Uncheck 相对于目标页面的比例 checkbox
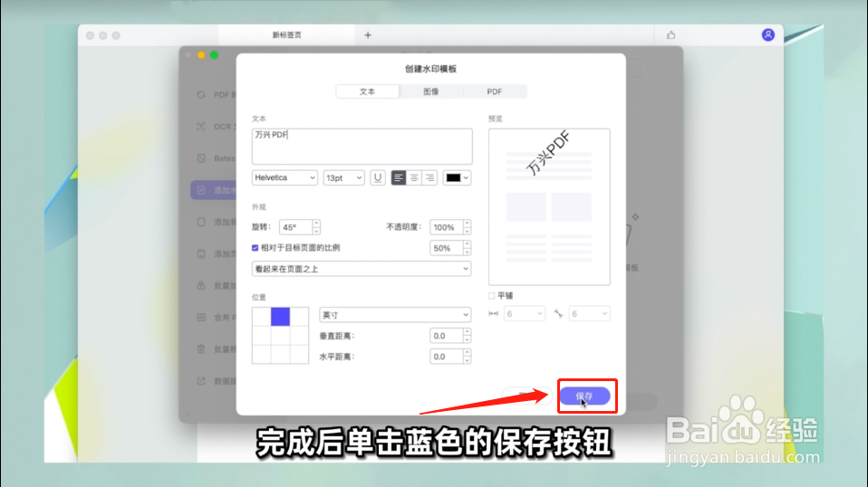The height and width of the screenshot is (487, 868). tap(255, 248)
